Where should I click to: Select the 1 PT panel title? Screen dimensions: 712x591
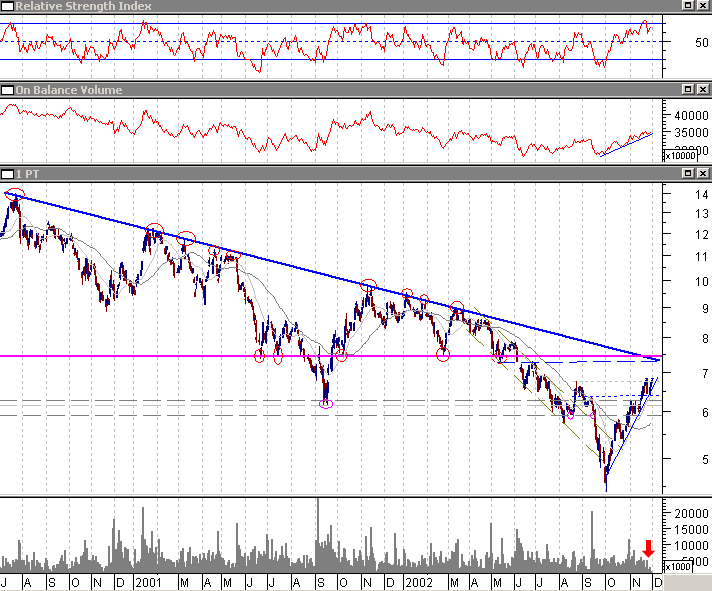pyautogui.click(x=28, y=174)
